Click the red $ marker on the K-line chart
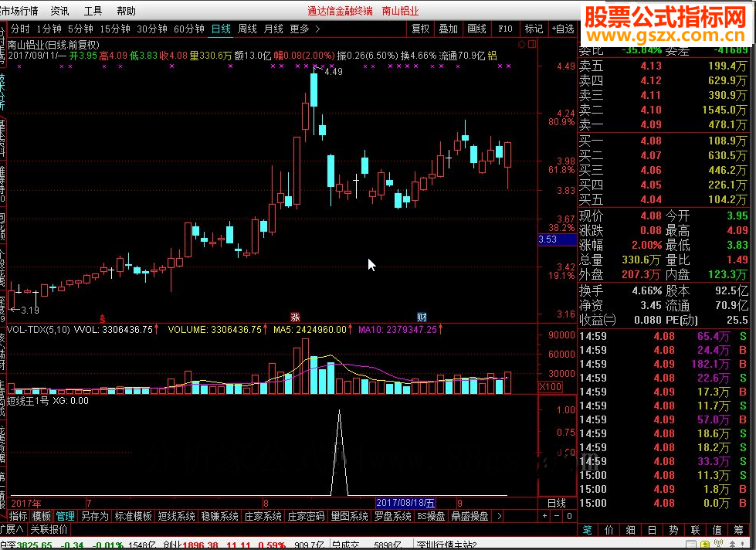 pos(102,318)
